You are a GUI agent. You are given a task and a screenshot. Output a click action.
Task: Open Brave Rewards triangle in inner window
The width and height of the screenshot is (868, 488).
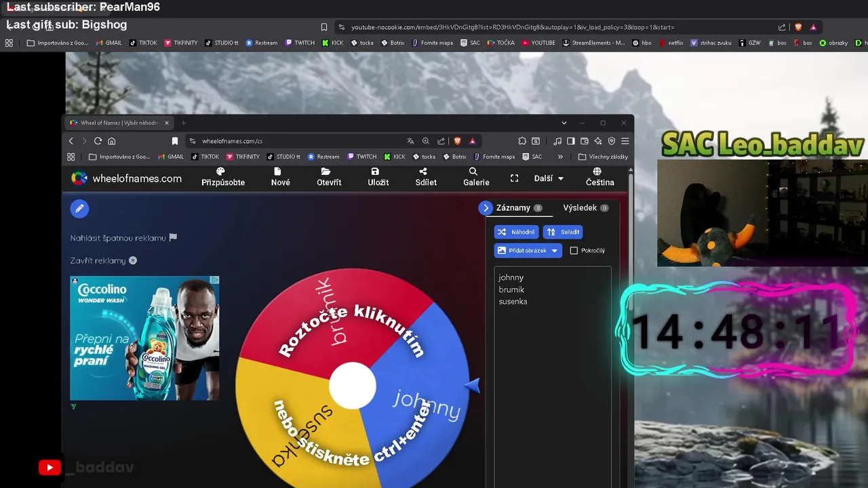(472, 141)
